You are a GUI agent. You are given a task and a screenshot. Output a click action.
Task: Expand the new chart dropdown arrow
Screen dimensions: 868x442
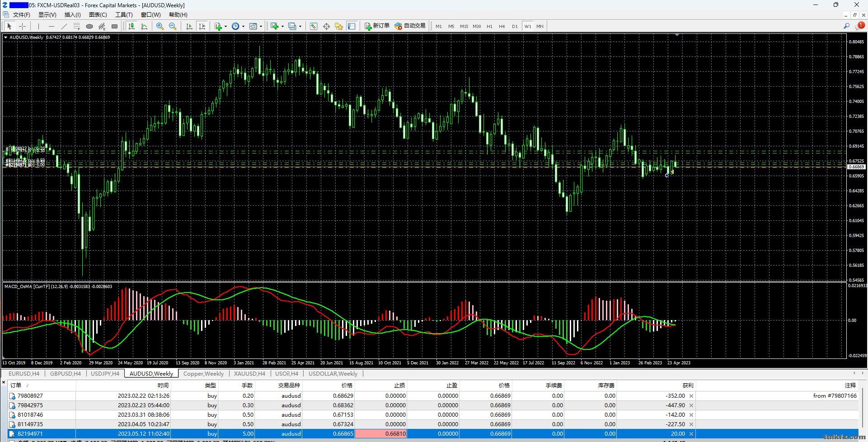282,26
